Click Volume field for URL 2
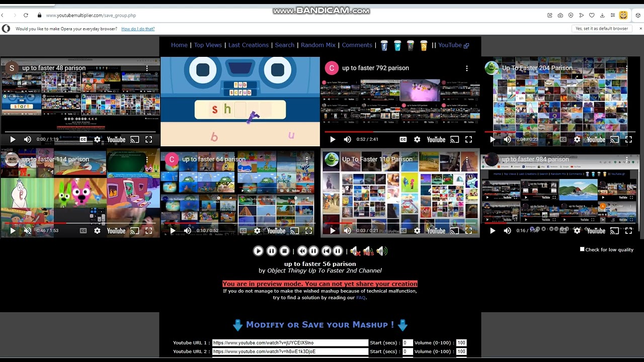644x362 pixels. coord(461,351)
